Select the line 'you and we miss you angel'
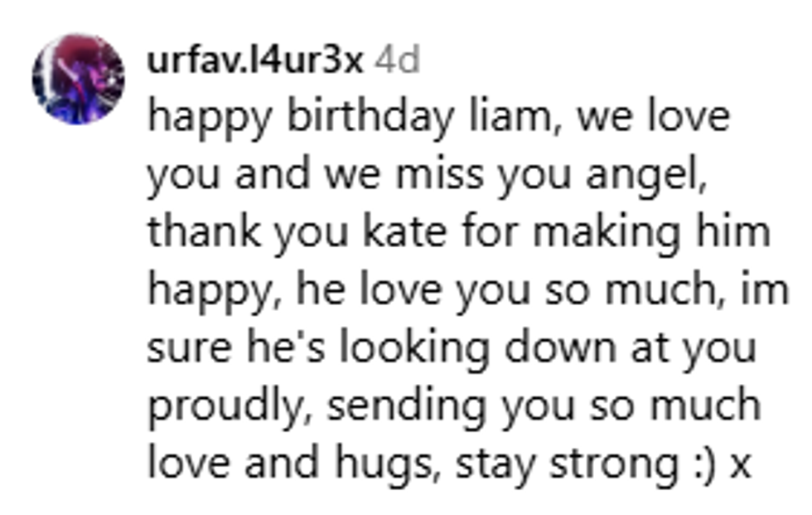The image size is (812, 515). (x=428, y=176)
